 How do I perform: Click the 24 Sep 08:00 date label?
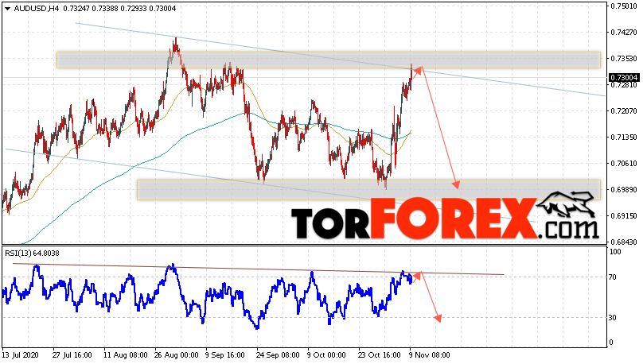point(278,354)
